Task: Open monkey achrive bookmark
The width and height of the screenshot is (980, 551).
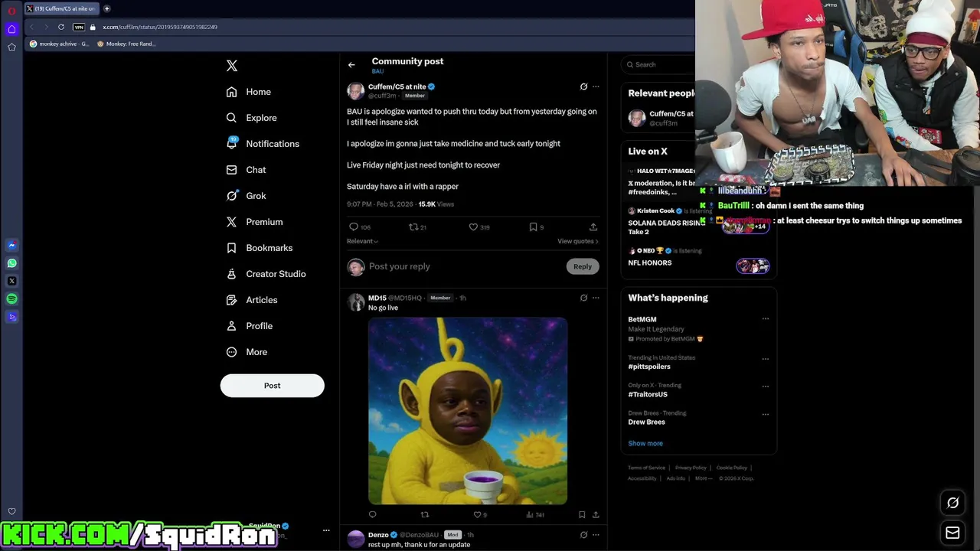Action: (59, 44)
